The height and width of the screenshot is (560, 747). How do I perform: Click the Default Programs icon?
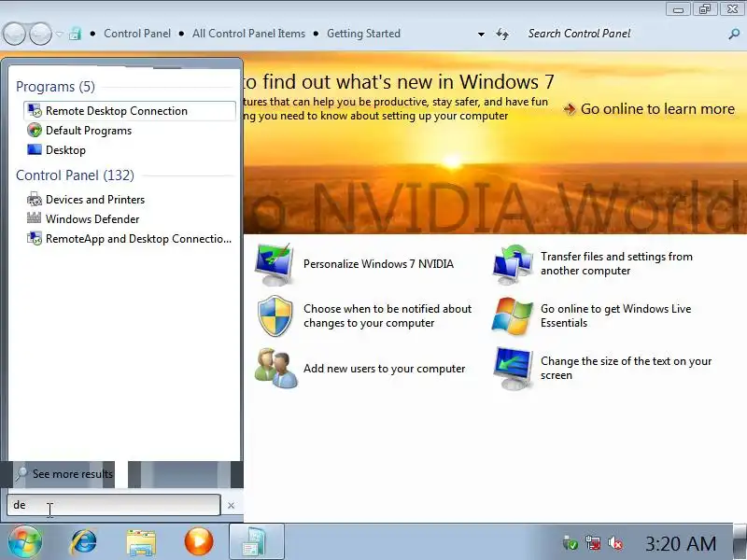point(35,130)
